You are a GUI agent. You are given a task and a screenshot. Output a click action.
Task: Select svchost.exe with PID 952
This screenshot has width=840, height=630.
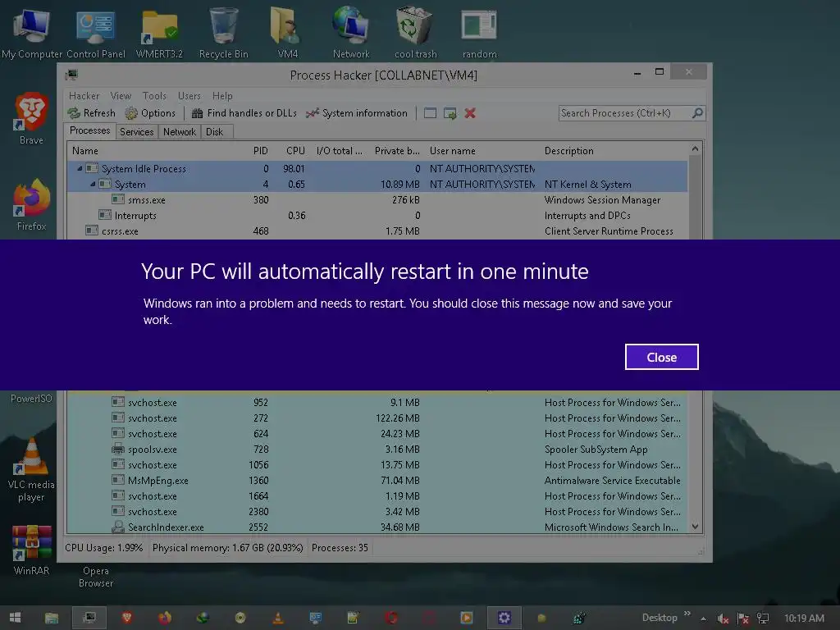(377, 402)
